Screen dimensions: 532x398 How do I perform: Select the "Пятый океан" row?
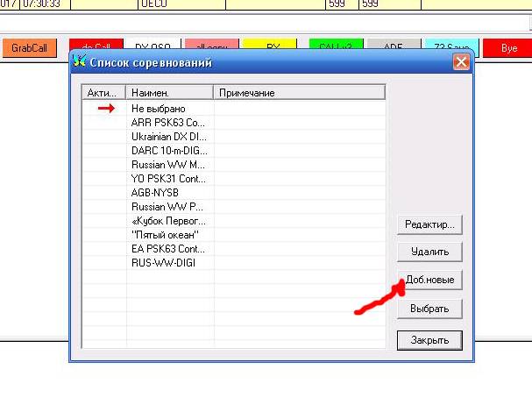coord(233,235)
